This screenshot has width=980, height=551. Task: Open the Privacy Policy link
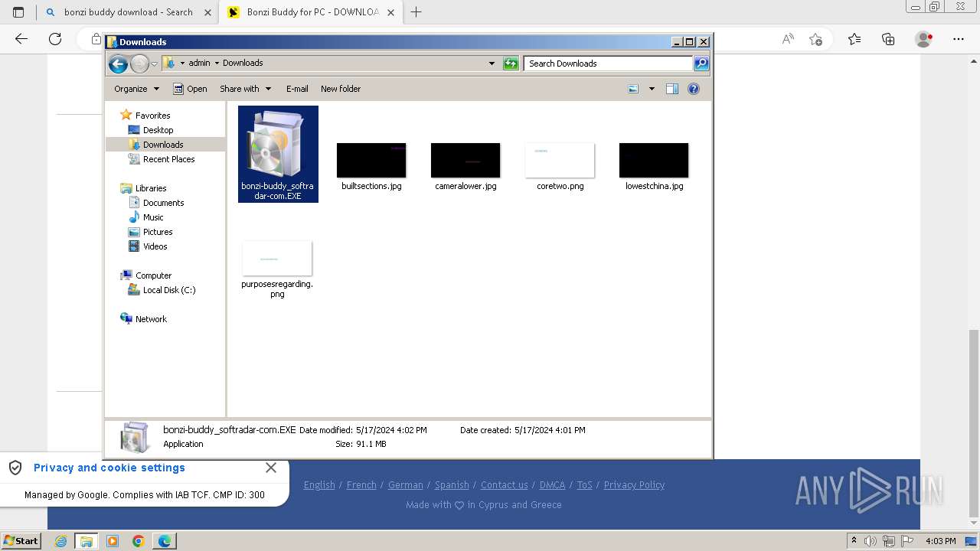634,485
